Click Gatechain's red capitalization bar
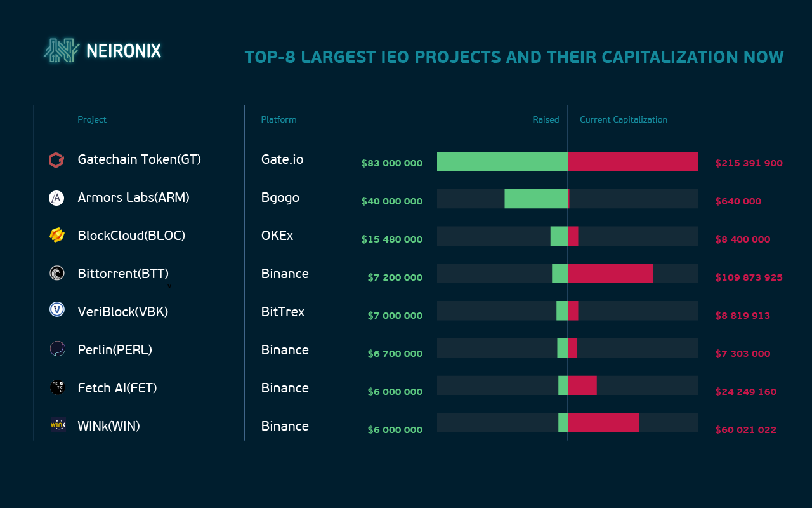Viewport: 812px width, 508px height. point(633,161)
